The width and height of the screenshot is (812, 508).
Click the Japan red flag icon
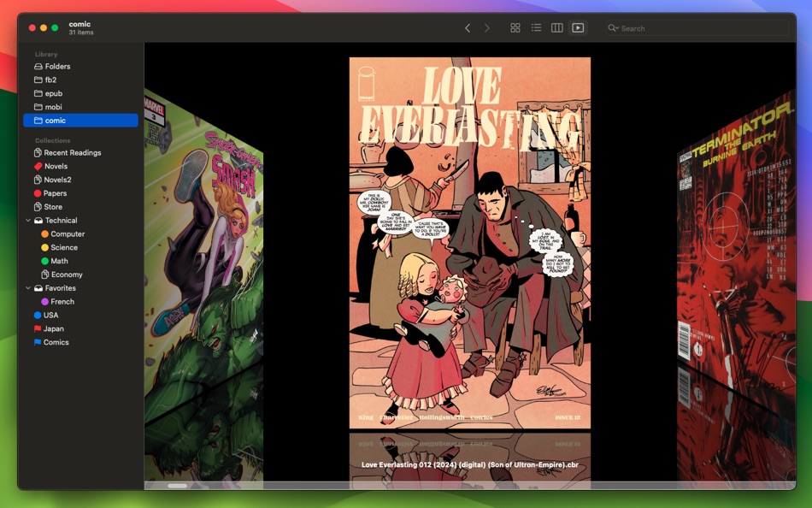(38, 328)
